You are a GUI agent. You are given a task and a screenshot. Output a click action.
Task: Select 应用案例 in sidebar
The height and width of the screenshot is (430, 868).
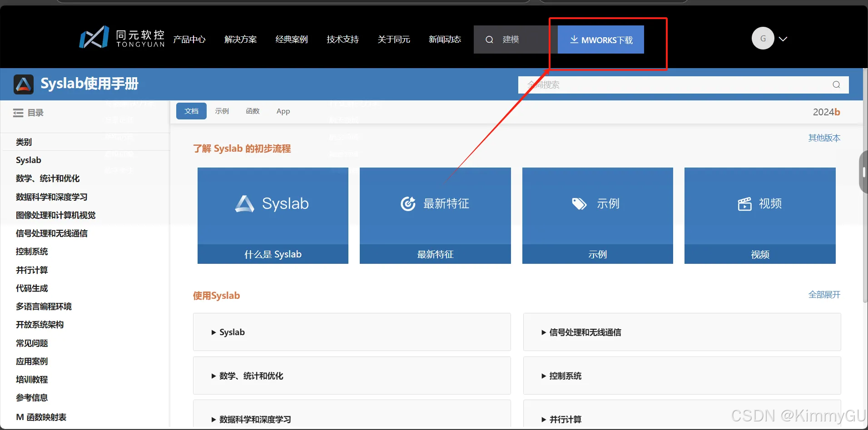point(32,361)
